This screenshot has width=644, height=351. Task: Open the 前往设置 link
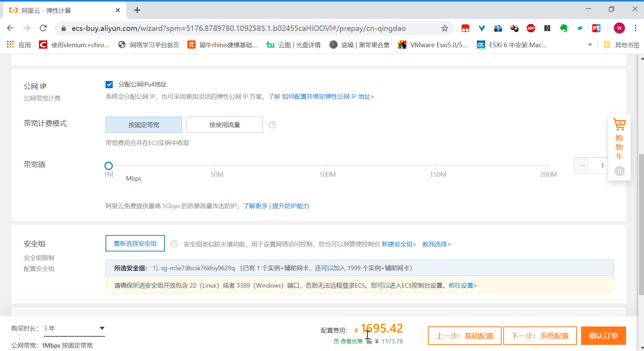(x=463, y=286)
